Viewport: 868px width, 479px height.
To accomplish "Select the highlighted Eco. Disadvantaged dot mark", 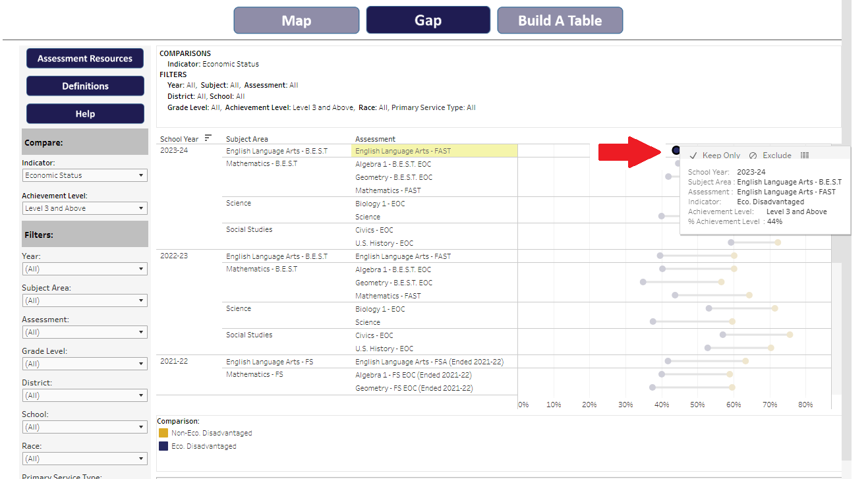I will (x=676, y=150).
